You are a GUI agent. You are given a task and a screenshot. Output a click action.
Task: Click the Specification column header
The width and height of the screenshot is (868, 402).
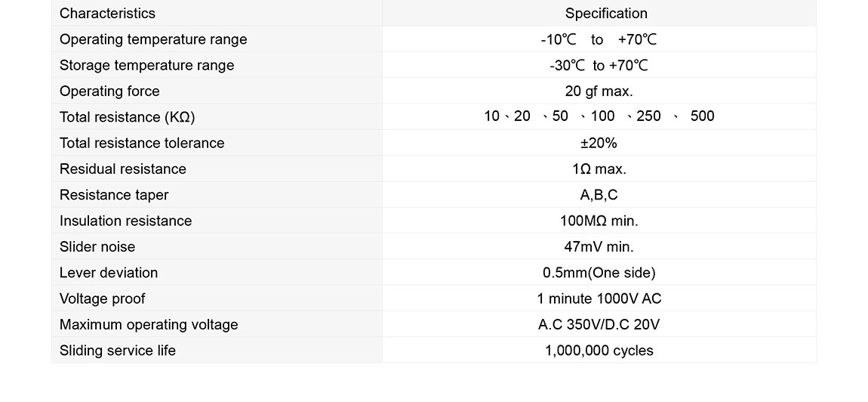606,14
